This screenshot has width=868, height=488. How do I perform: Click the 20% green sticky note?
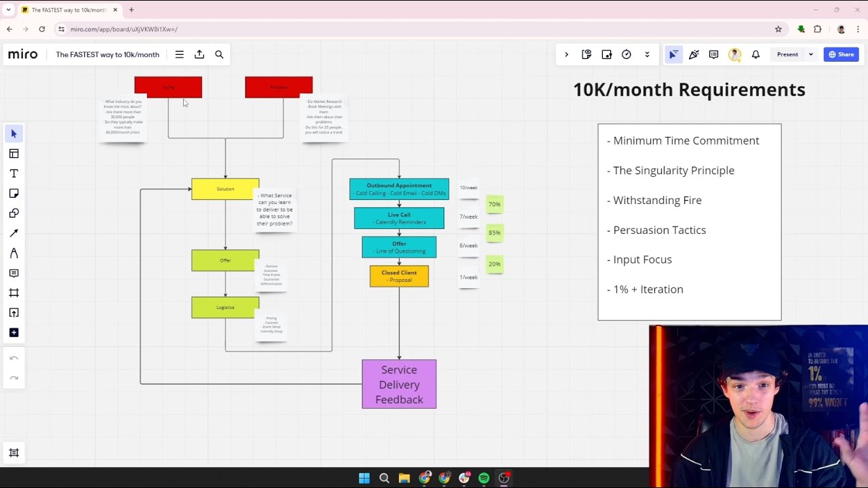pos(494,264)
